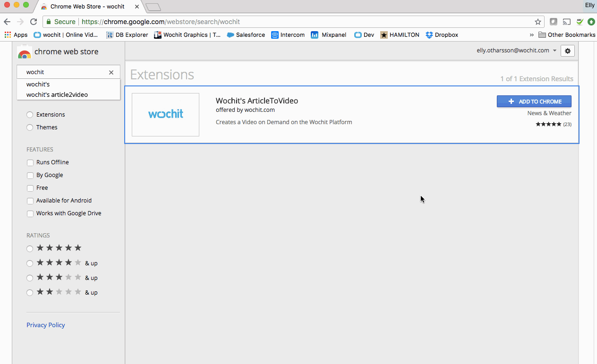Click the "offered by wochit.com" text

(x=245, y=110)
